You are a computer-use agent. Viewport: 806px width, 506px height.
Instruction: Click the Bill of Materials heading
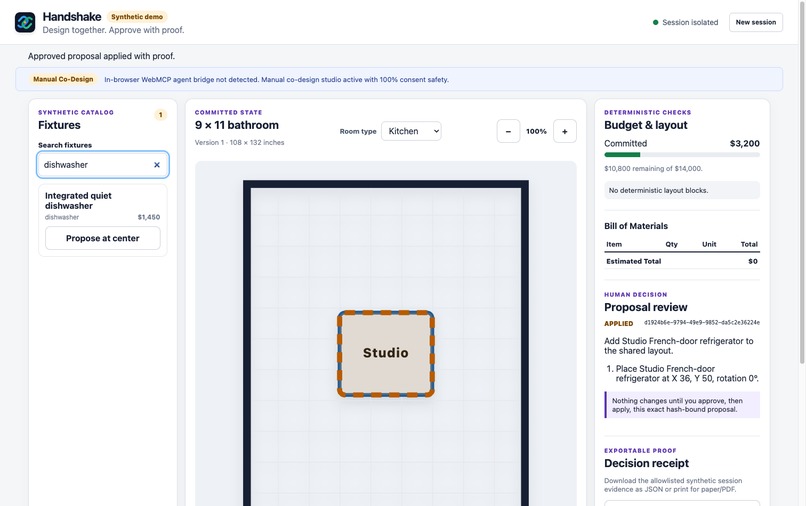pyautogui.click(x=636, y=226)
